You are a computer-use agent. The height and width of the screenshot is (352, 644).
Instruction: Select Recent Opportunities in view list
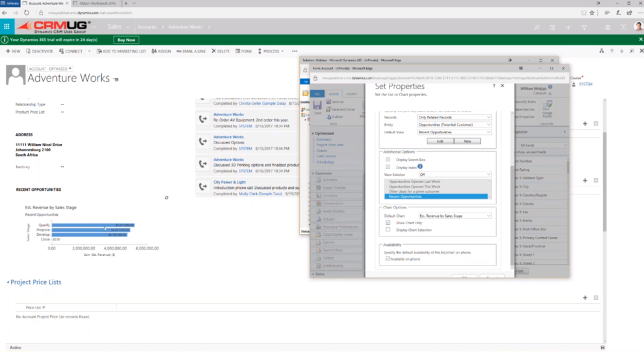436,197
